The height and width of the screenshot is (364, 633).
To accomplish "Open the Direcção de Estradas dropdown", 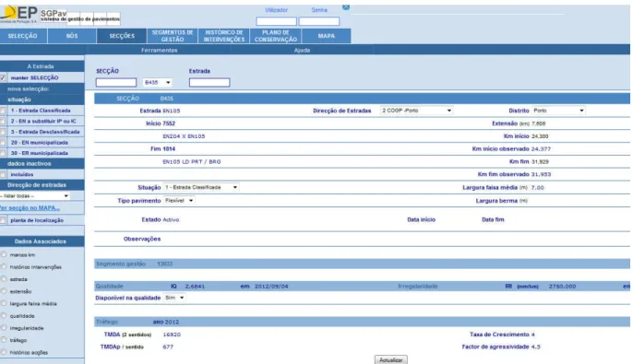I will click(x=416, y=111).
